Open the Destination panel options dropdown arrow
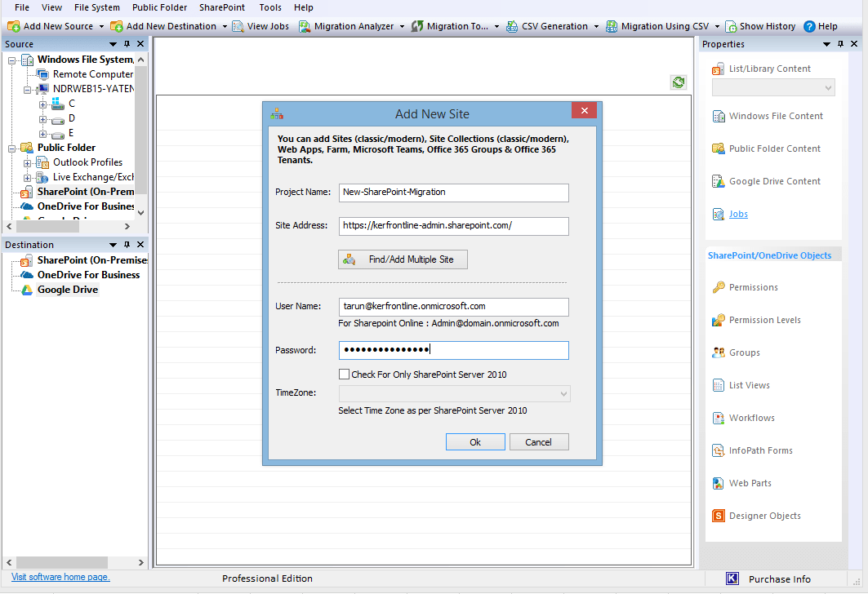Image resolution: width=868 pixels, height=594 pixels. coord(113,245)
